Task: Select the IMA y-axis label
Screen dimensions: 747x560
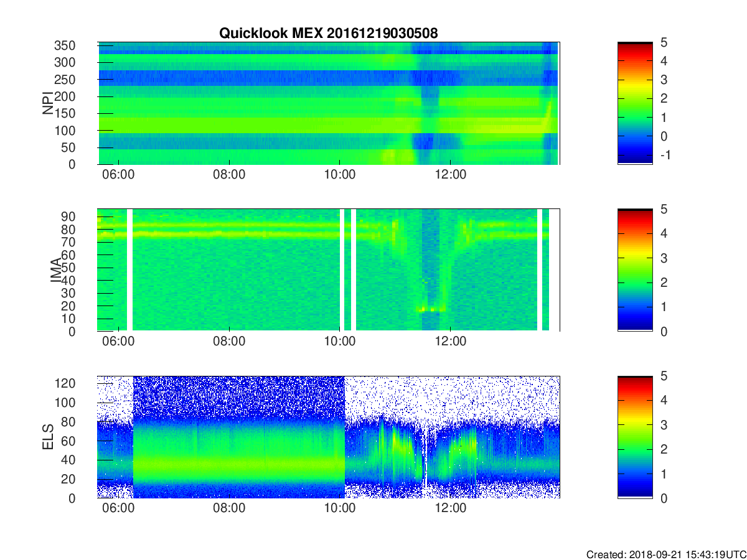Action: coord(56,270)
